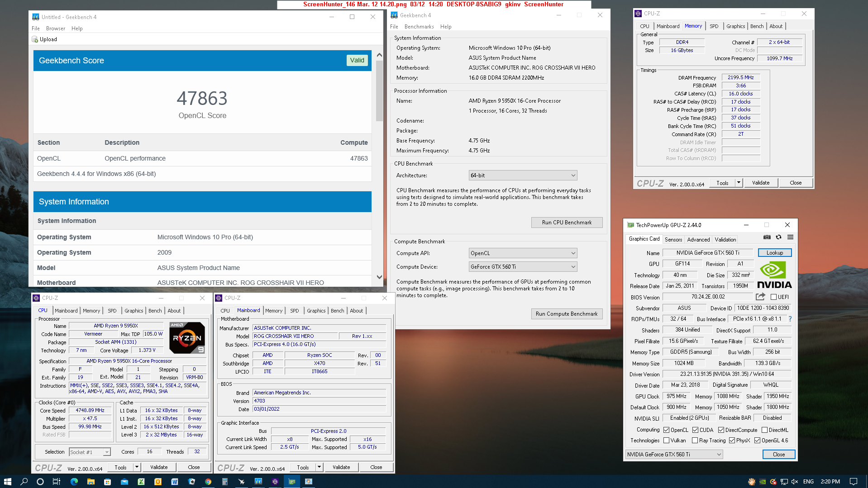Click the green Valid badge in Geekbench Score
The image size is (868, 488).
(x=357, y=61)
